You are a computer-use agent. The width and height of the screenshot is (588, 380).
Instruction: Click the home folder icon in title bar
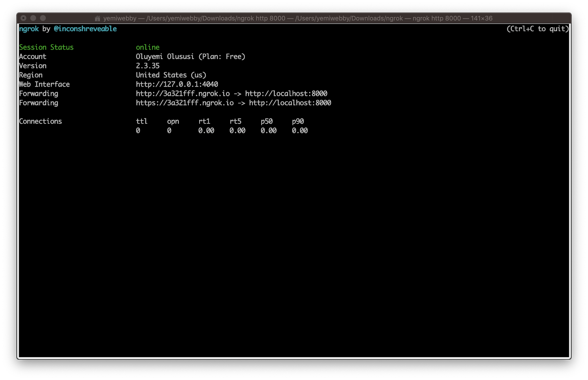tap(97, 18)
